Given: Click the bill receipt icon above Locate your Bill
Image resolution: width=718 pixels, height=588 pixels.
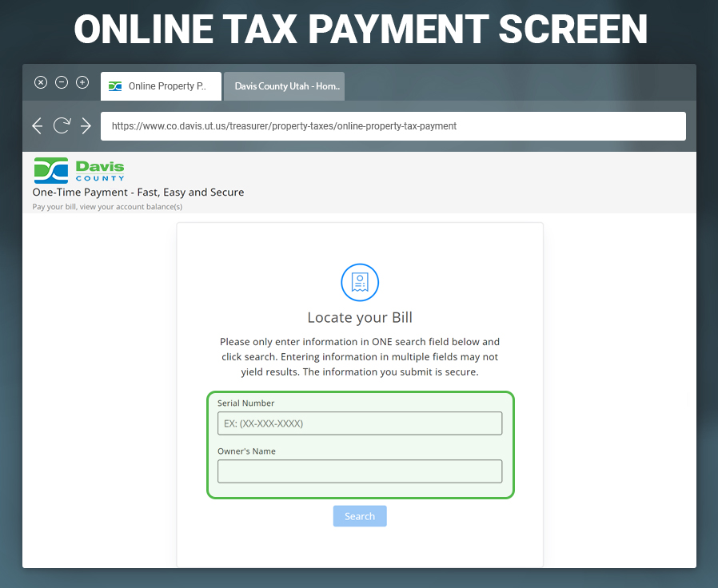Looking at the screenshot, I should click(360, 282).
